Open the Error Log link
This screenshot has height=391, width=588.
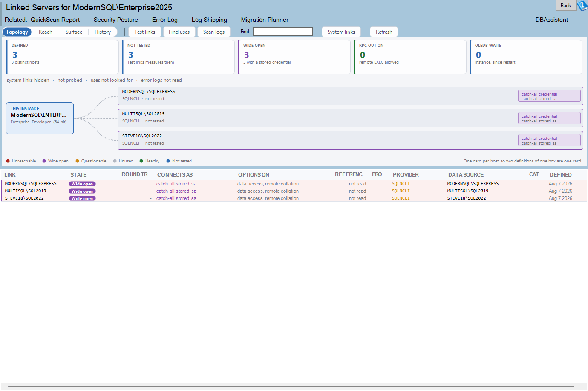pyautogui.click(x=165, y=20)
